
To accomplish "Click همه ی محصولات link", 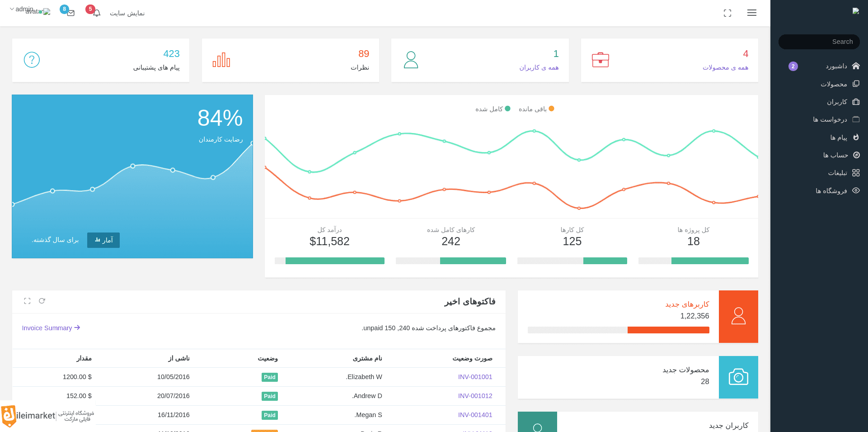I will click(725, 67).
